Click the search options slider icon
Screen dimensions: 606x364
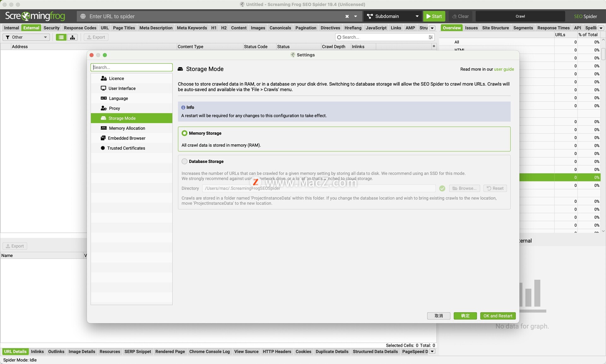(431, 37)
